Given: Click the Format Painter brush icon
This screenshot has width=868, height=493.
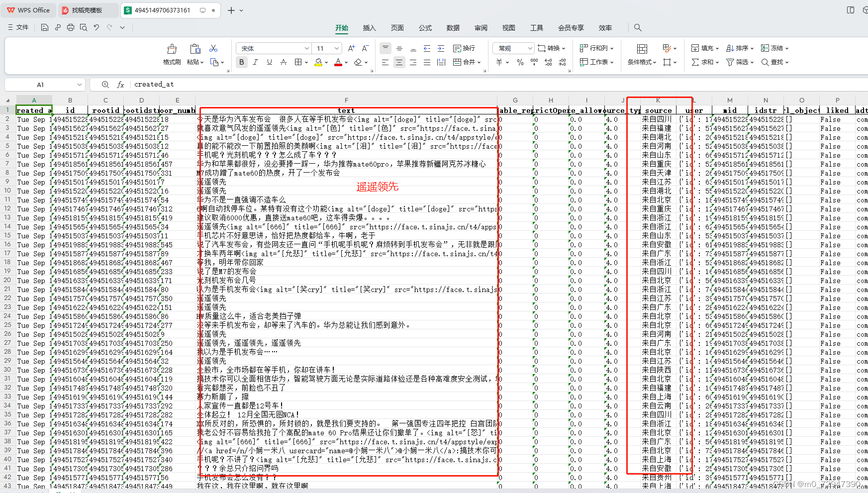Looking at the screenshot, I should tap(172, 49).
